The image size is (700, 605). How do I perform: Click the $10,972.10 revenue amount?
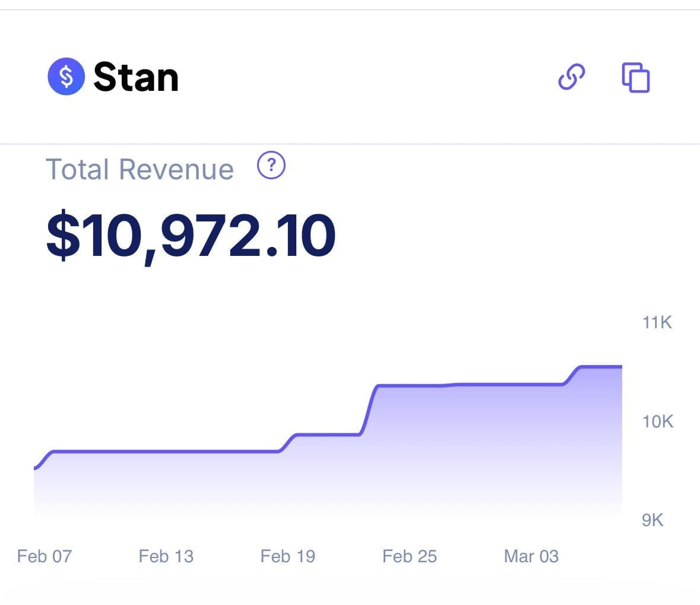tap(191, 236)
